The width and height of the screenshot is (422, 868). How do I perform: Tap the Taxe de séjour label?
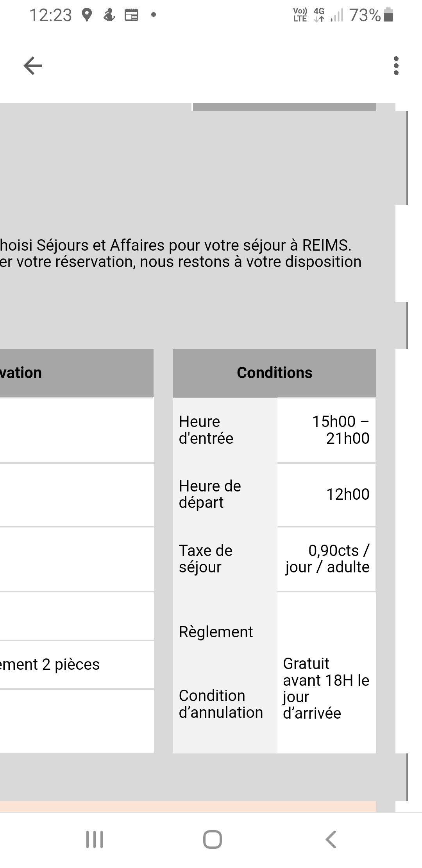[206, 559]
